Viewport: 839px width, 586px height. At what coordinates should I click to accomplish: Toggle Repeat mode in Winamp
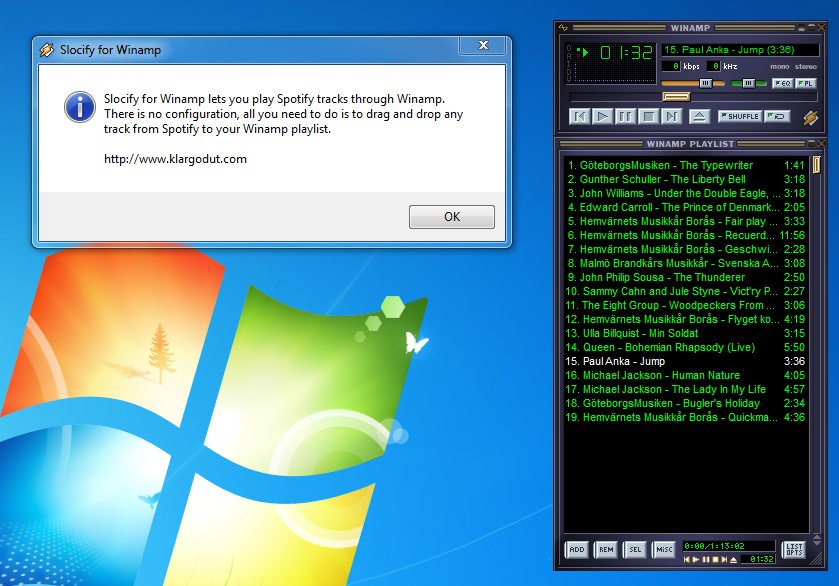[x=777, y=116]
